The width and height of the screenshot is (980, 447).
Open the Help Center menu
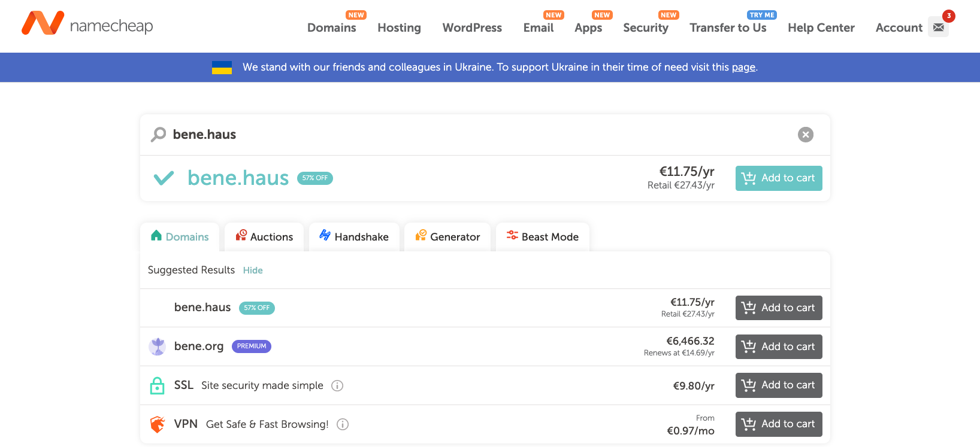tap(821, 28)
